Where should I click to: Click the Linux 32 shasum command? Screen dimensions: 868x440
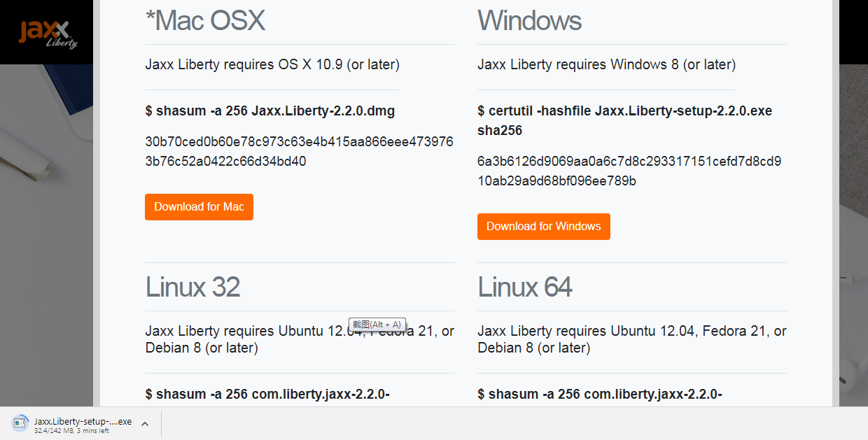tap(267, 395)
